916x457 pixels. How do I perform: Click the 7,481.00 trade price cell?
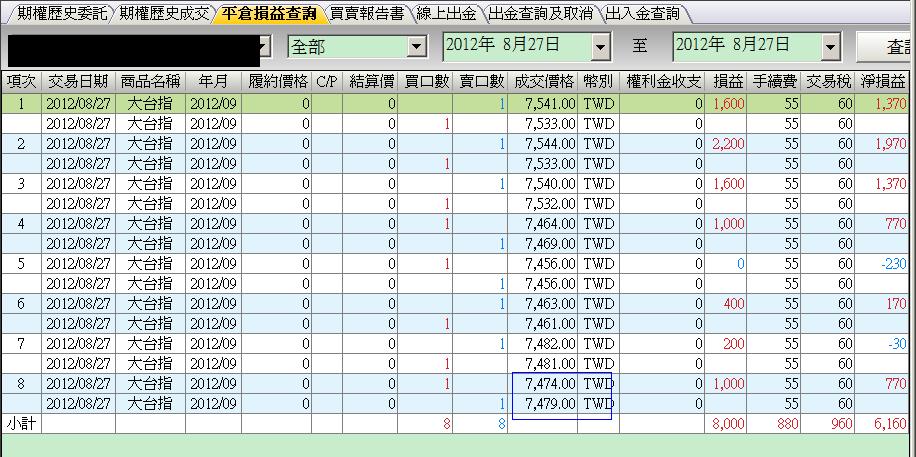point(543,363)
